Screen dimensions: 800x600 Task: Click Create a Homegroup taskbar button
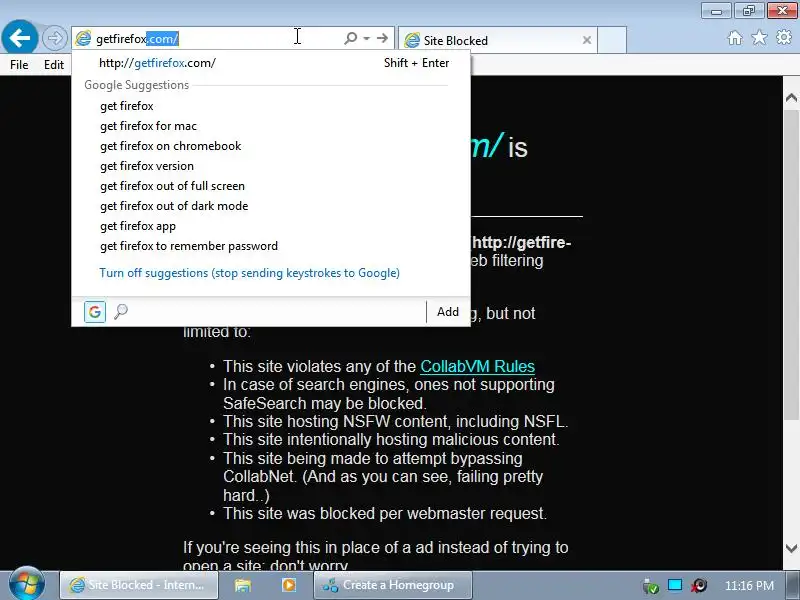pos(393,585)
